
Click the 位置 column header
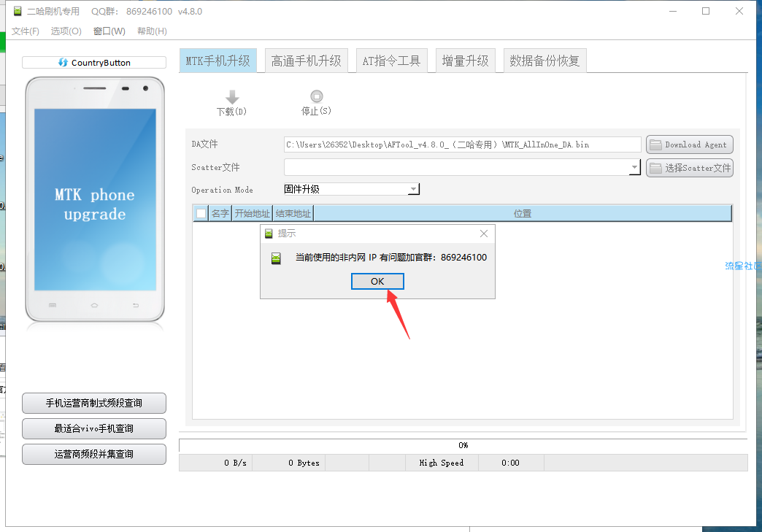[x=523, y=213]
